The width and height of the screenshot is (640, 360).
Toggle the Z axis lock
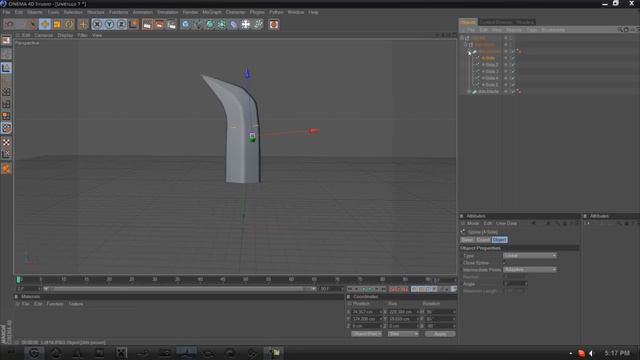[x=122, y=24]
